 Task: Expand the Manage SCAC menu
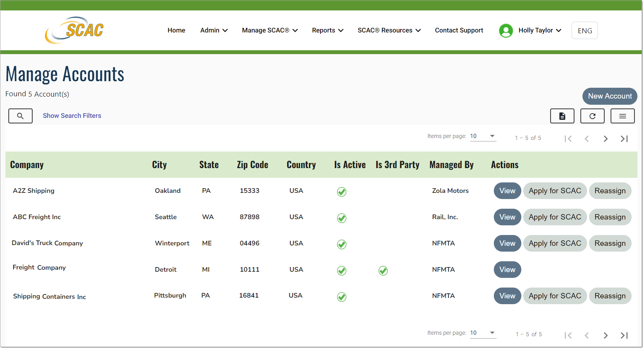[270, 30]
